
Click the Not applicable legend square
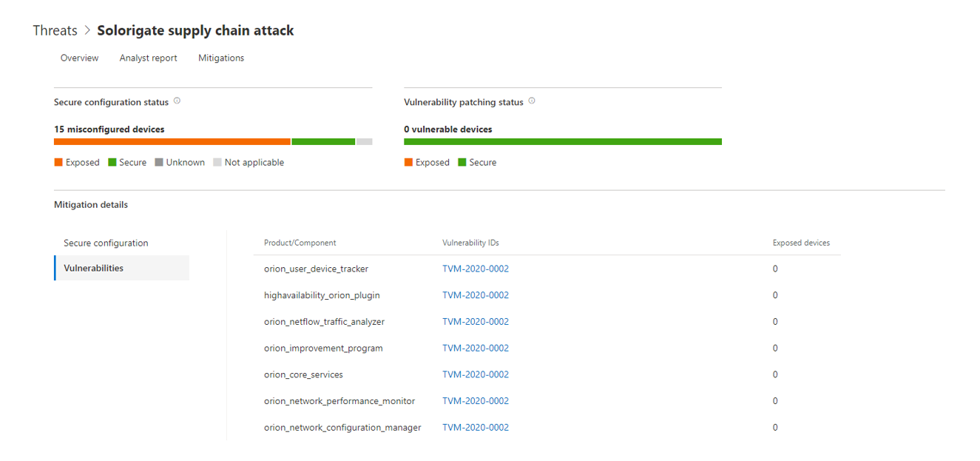(216, 161)
